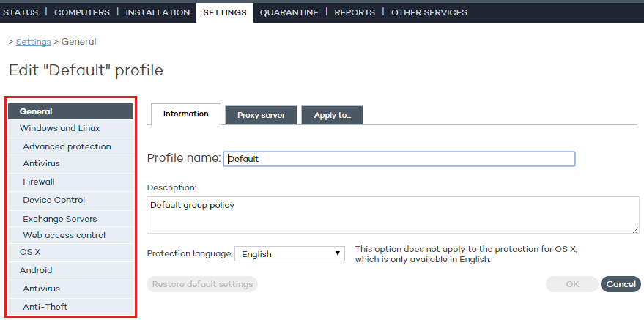Image resolution: width=644 pixels, height=320 pixels.
Task: Open Other Services menu
Action: pyautogui.click(x=429, y=12)
